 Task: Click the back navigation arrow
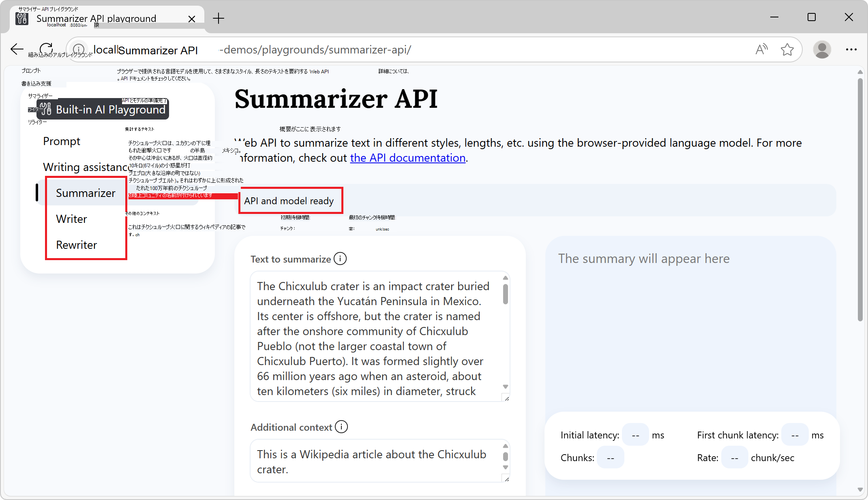[x=17, y=49]
